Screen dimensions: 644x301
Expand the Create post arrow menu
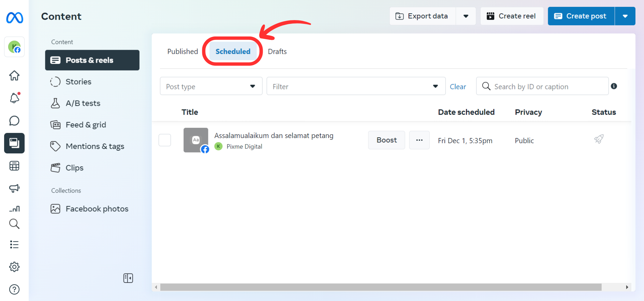pyautogui.click(x=625, y=16)
